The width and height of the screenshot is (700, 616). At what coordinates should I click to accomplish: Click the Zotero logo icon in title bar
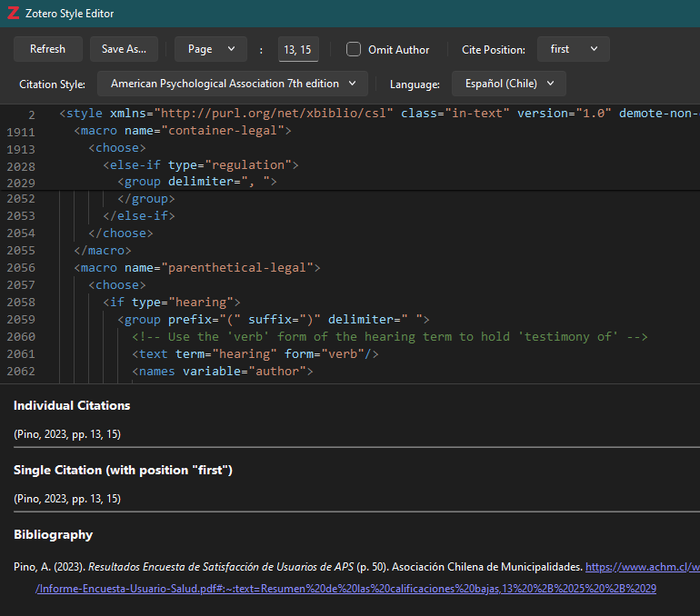click(14, 13)
